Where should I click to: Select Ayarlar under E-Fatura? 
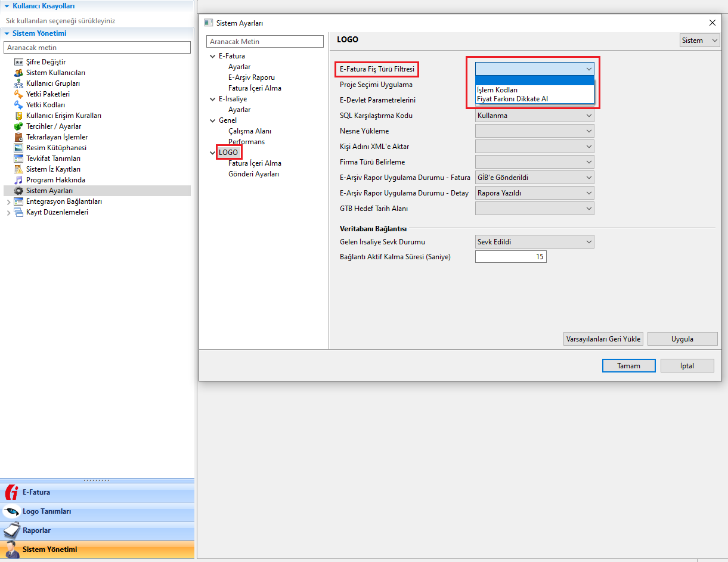239,67
